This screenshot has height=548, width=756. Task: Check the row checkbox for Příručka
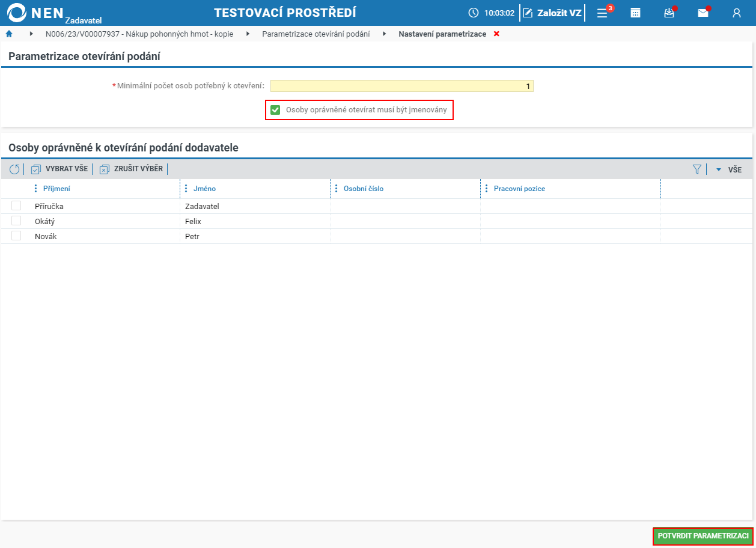tap(16, 206)
